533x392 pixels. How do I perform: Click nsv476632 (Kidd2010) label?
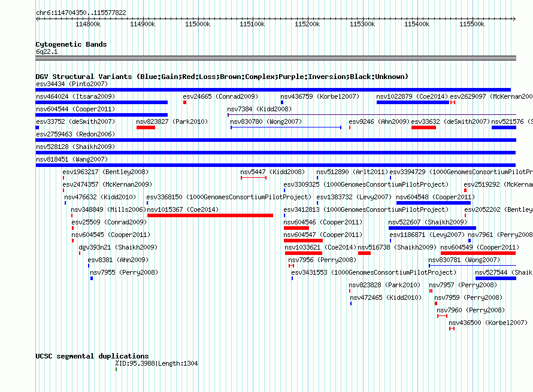click(x=100, y=197)
